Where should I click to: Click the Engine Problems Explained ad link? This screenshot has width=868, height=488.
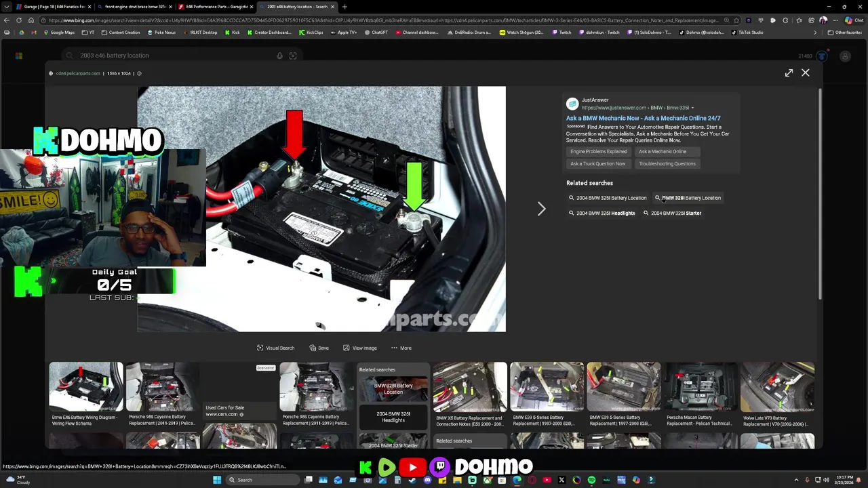599,152
